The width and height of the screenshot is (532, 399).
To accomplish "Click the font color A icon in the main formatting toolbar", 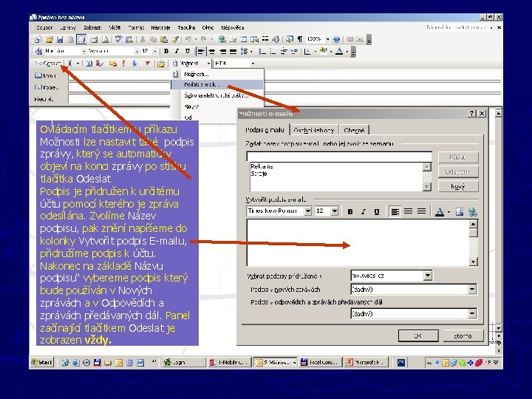I will click(339, 51).
